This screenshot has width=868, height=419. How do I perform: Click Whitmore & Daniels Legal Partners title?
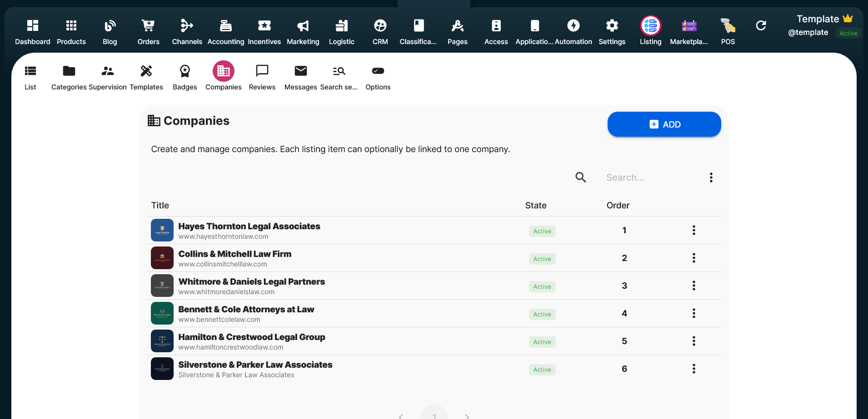click(x=252, y=281)
